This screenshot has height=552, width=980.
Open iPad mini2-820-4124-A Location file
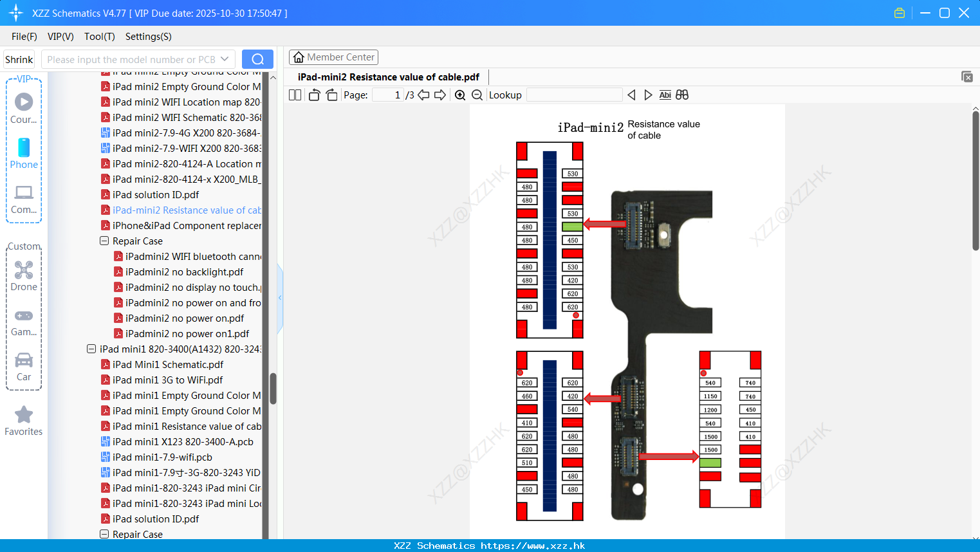(x=181, y=163)
